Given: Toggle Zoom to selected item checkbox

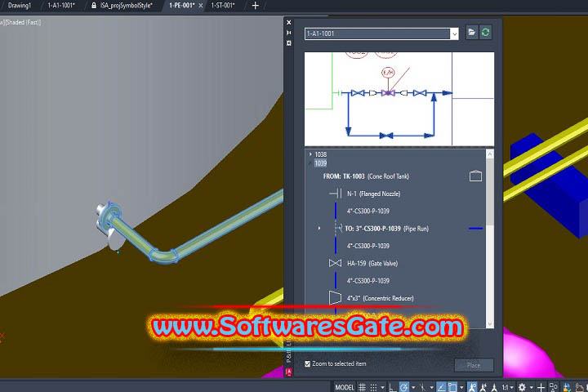Looking at the screenshot, I should (308, 364).
